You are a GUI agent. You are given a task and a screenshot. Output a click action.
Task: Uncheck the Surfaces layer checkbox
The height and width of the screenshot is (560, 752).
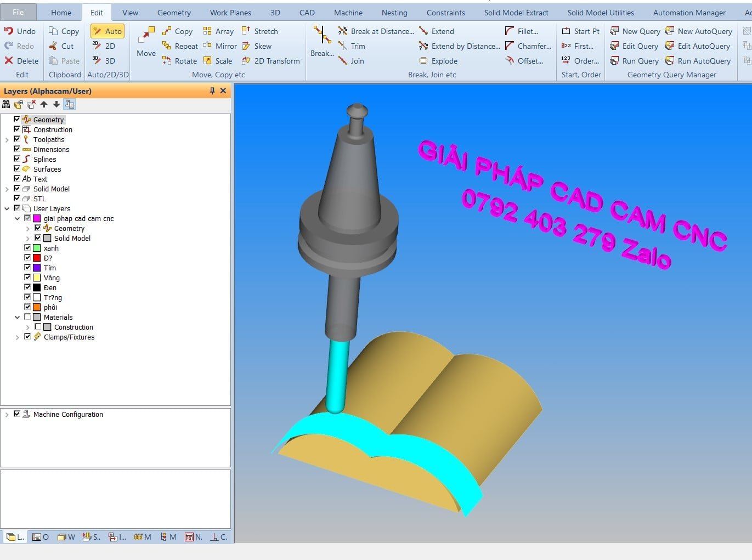click(x=17, y=169)
